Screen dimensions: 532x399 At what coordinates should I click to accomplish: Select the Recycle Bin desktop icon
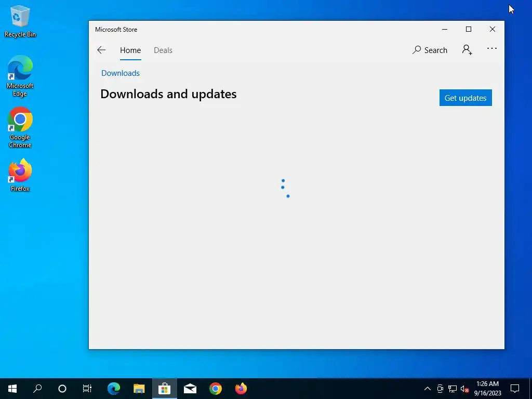[20, 21]
